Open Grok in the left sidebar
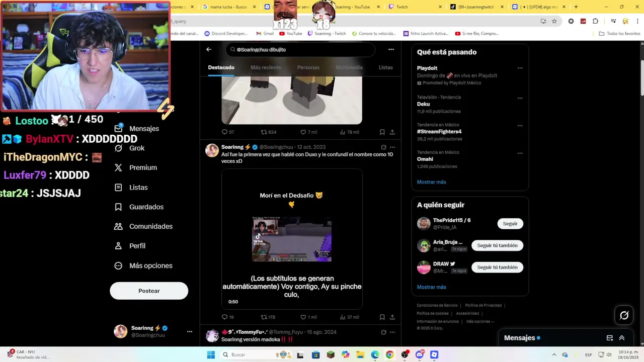The width and height of the screenshot is (644, 362). (129, 148)
